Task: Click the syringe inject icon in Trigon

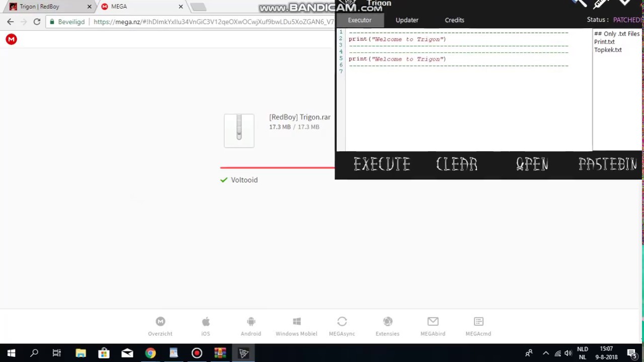Action: pyautogui.click(x=601, y=4)
